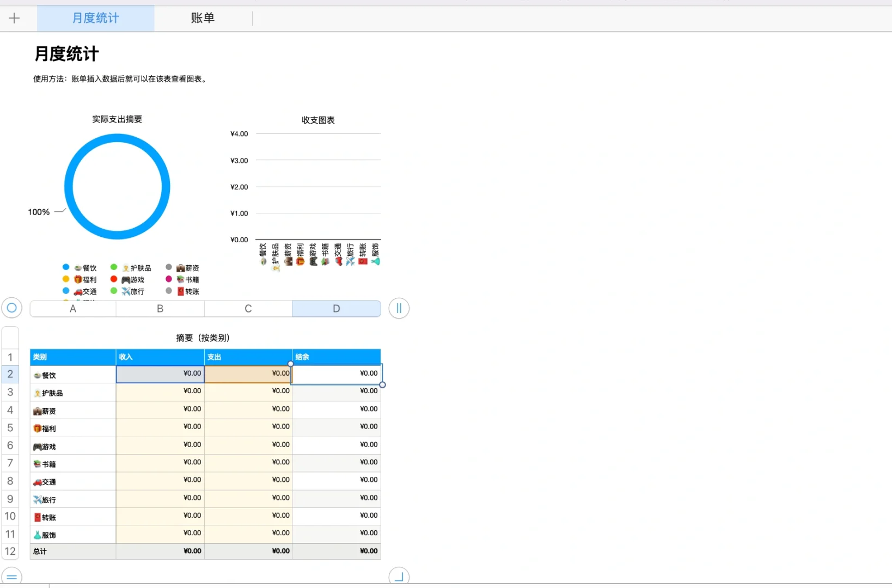
Task: Click the circular table-select icon above row numbers
Action: [x=12, y=308]
